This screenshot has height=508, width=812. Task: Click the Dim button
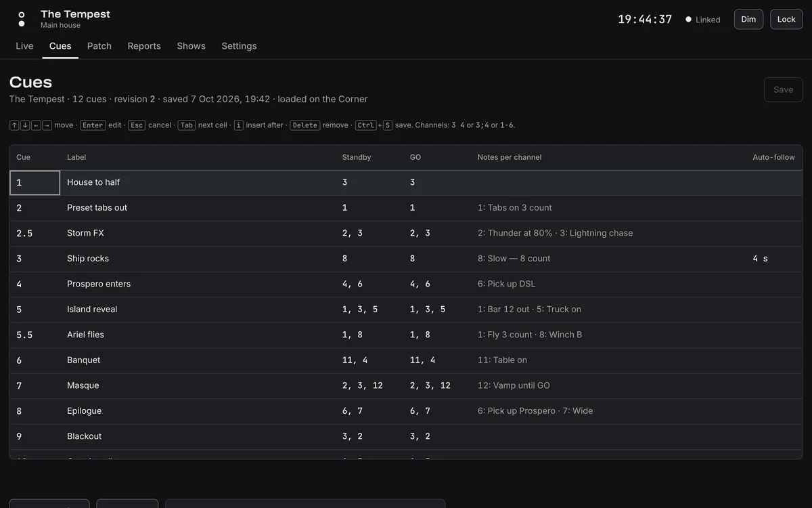[x=748, y=19]
